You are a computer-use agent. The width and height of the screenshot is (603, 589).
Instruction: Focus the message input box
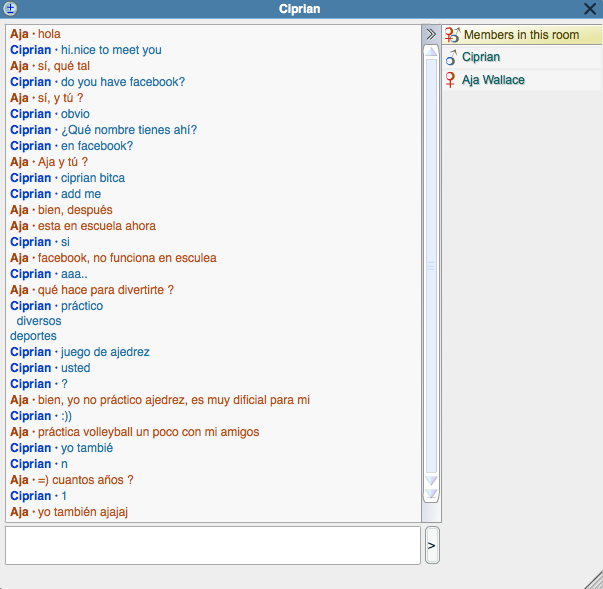pos(212,545)
